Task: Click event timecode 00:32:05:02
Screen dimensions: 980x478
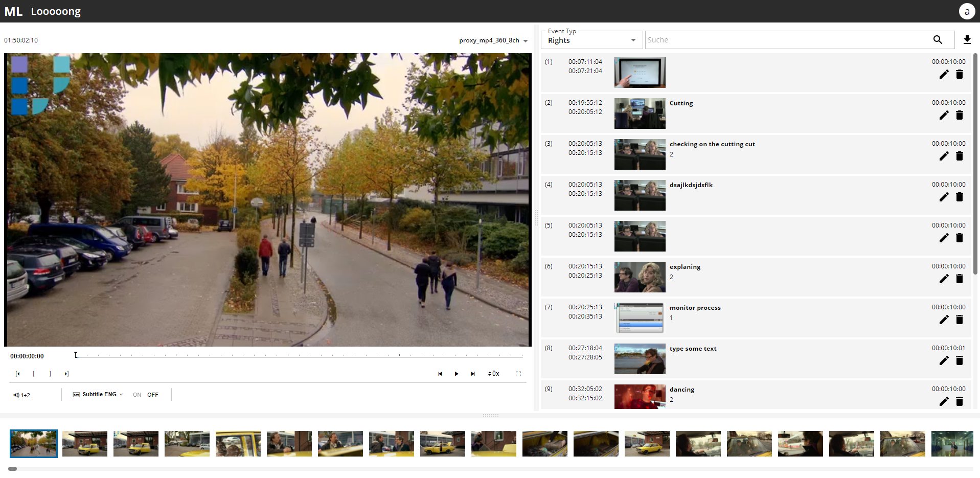Action: click(585, 389)
